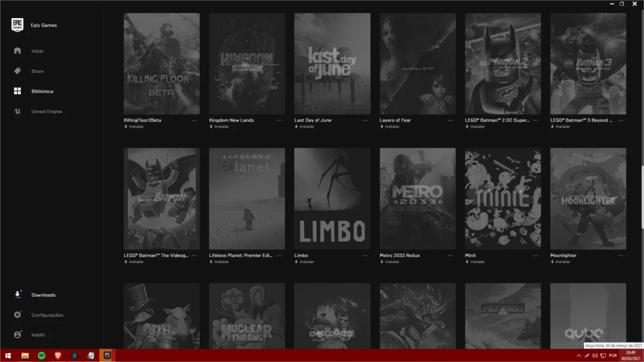The image size is (644, 362).
Task: Go to Início in sidebar
Action: [x=37, y=51]
